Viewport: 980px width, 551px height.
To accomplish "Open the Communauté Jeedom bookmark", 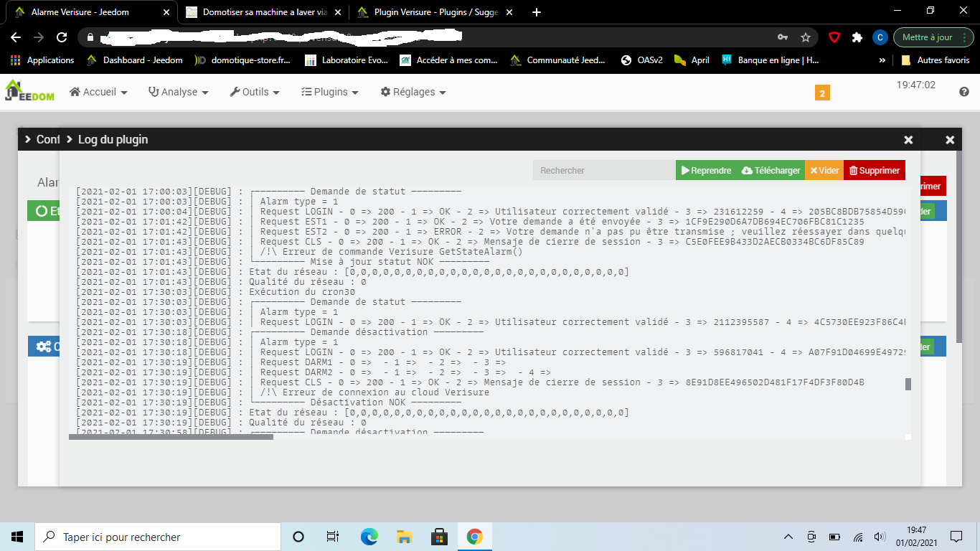I will (x=558, y=60).
